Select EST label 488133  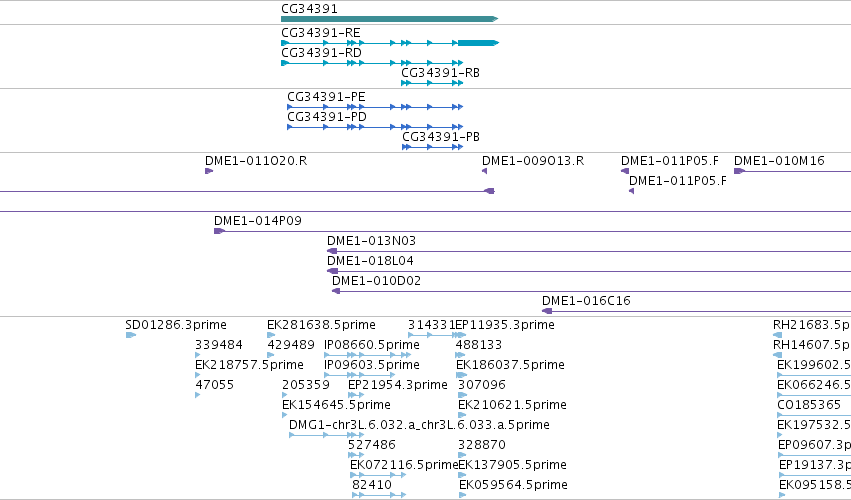(479, 345)
